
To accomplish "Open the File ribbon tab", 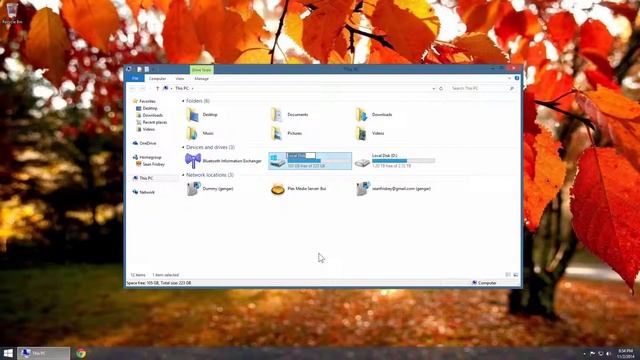I will pos(135,78).
